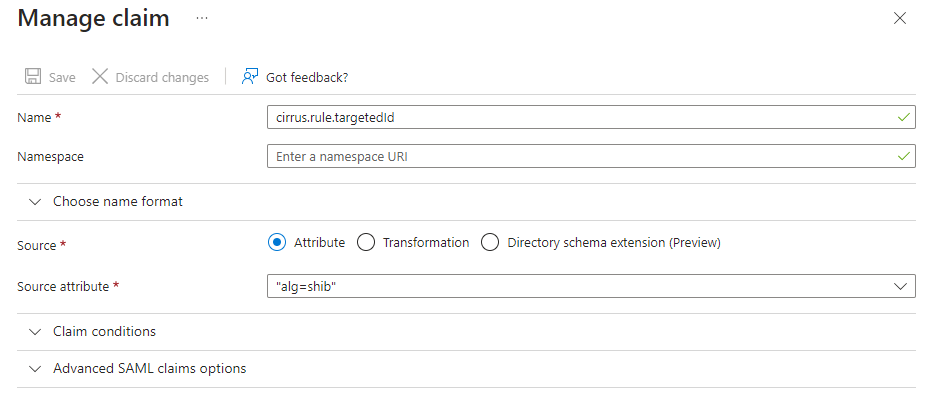Open the ellipsis more options menu
This screenshot has height=409, width=929.
(202, 19)
